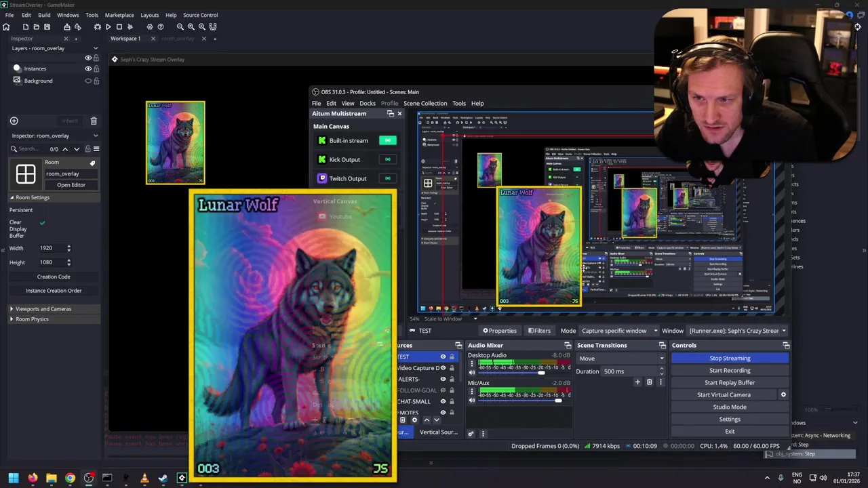The width and height of the screenshot is (868, 488).
Task: Zoom in the workspace with the plus magnifier
Action: pos(202,26)
